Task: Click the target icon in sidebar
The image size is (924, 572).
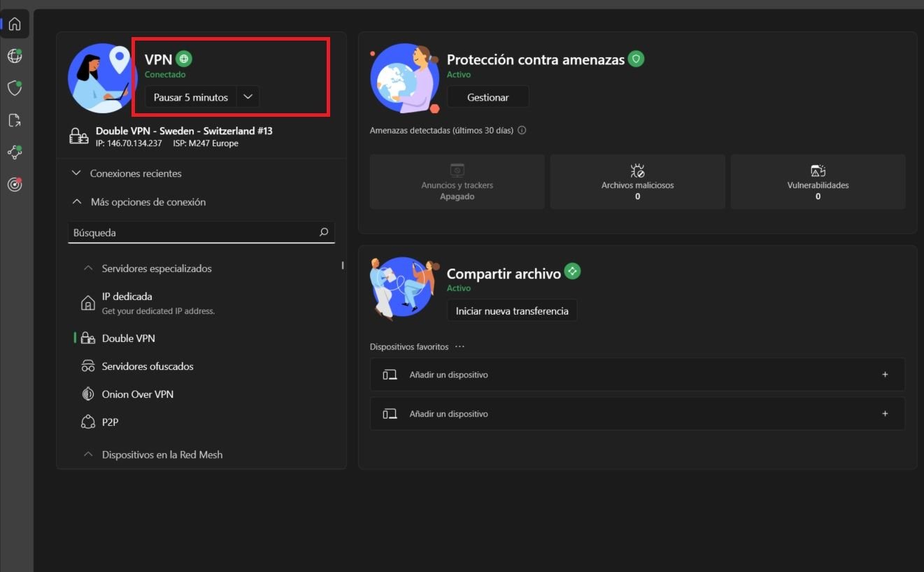Action: (15, 184)
